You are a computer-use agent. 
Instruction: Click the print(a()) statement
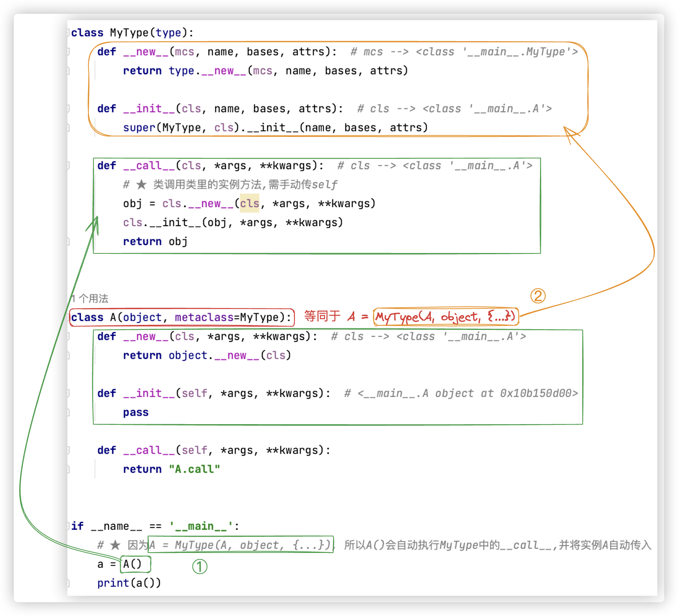[129, 583]
